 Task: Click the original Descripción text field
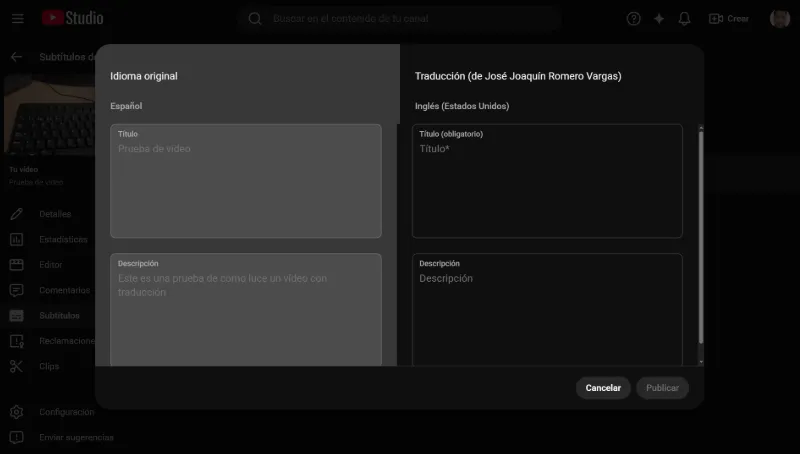[x=245, y=310]
